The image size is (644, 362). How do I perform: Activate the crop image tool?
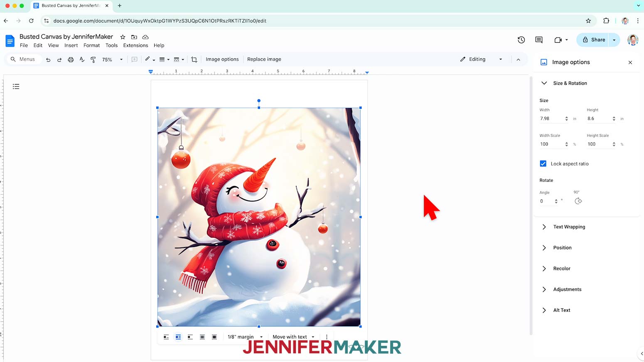(194, 59)
